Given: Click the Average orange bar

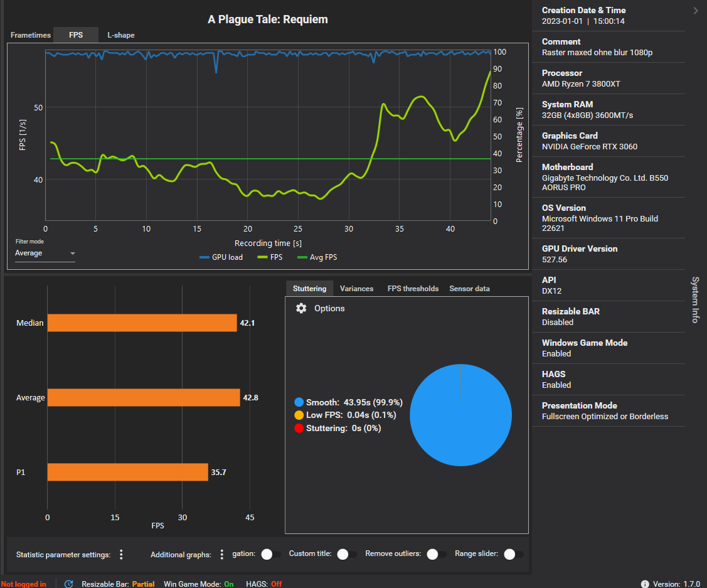Looking at the screenshot, I should click(x=144, y=397).
